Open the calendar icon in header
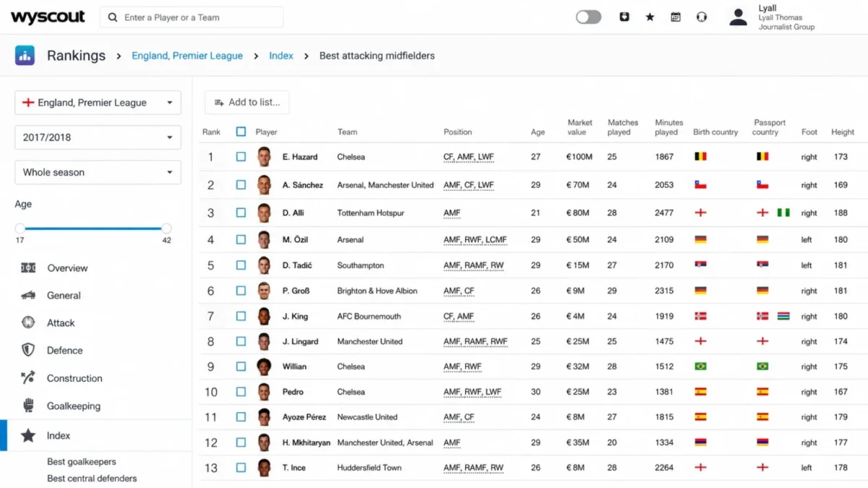 [676, 17]
